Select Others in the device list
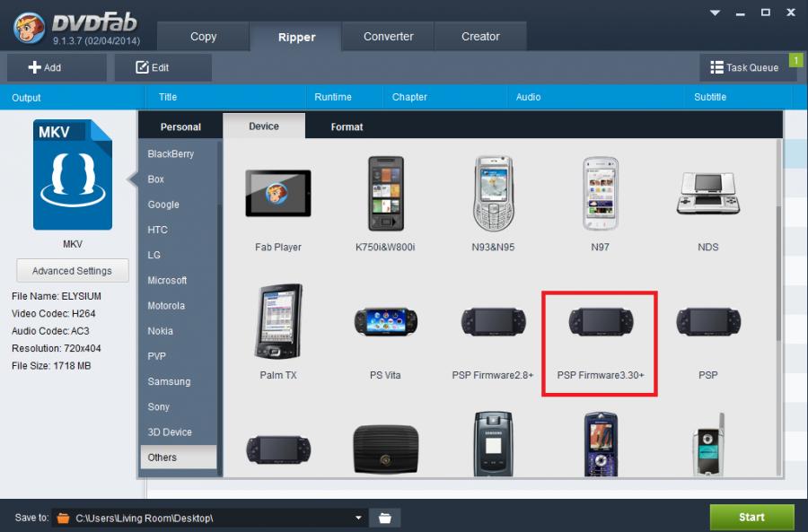The height and width of the screenshot is (532, 808). (x=179, y=458)
